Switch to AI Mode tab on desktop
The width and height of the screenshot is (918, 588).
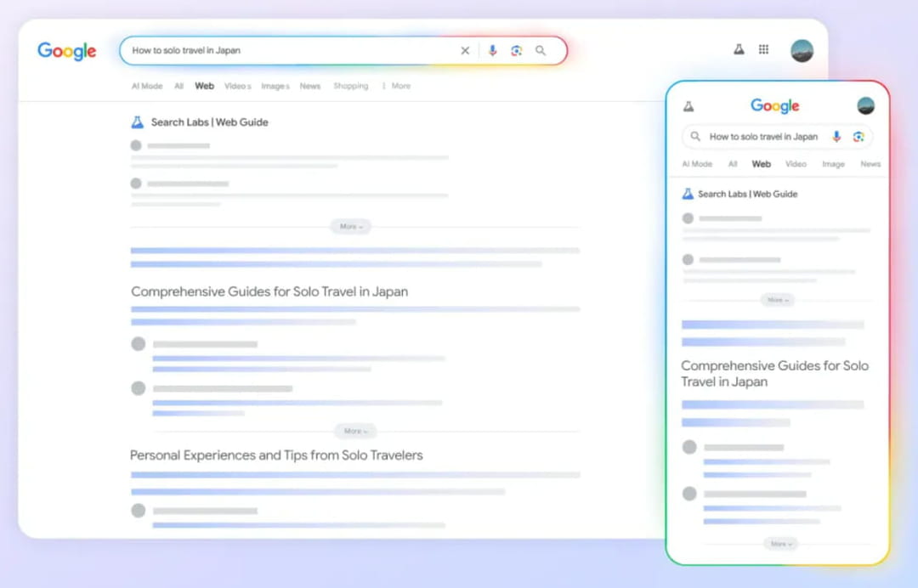click(x=147, y=86)
